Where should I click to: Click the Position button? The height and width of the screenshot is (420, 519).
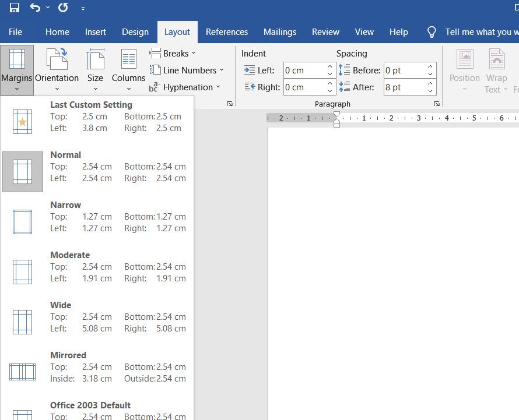465,70
